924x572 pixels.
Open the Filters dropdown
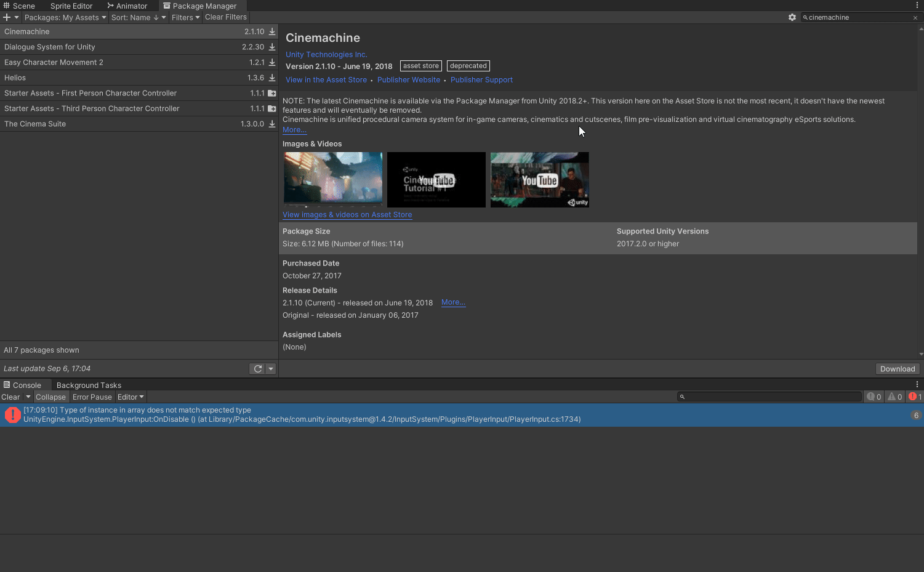185,17
